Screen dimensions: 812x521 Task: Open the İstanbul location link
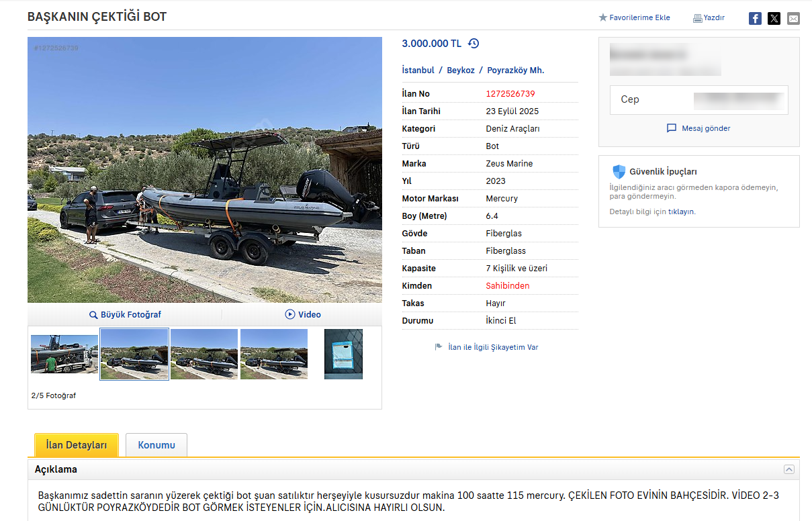click(418, 70)
